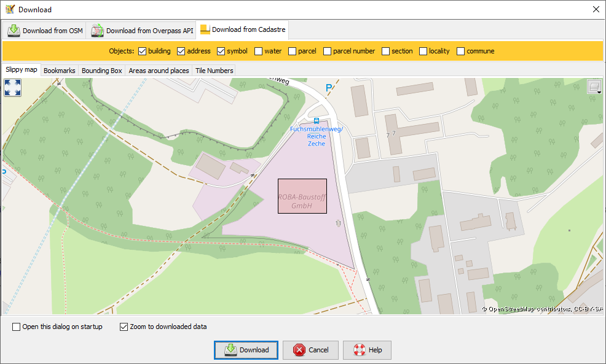Open the Areas around places tab

pos(159,71)
